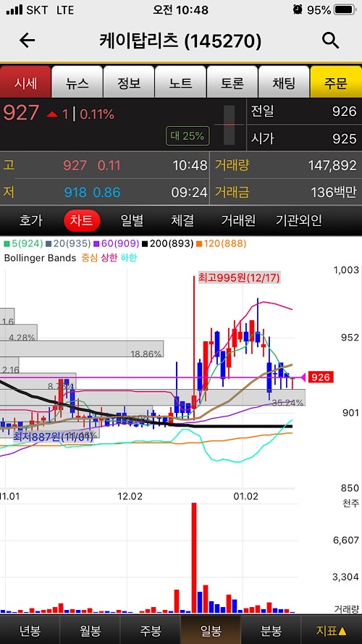
Task: Open the 토론 tab
Action: point(232,83)
